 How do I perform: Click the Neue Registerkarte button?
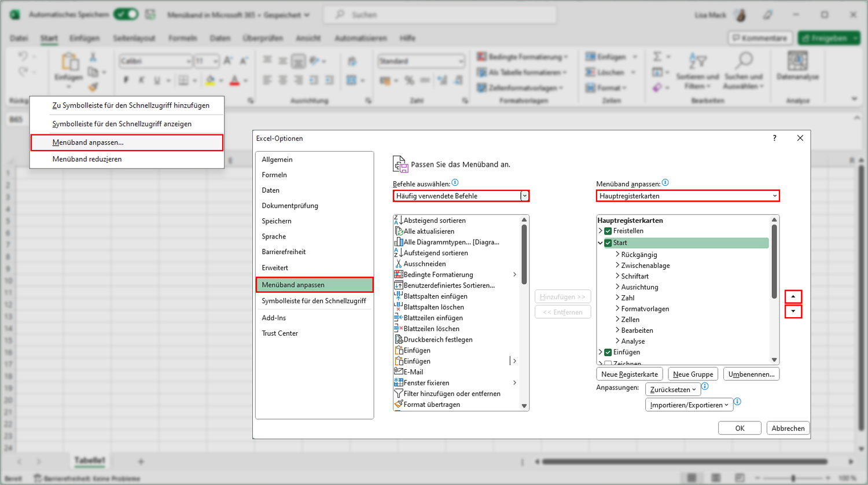630,374
